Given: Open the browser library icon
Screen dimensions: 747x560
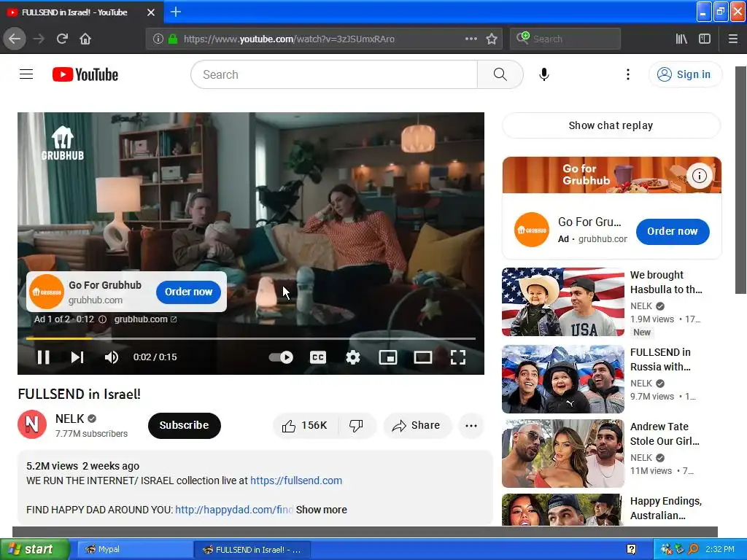Looking at the screenshot, I should [681, 39].
